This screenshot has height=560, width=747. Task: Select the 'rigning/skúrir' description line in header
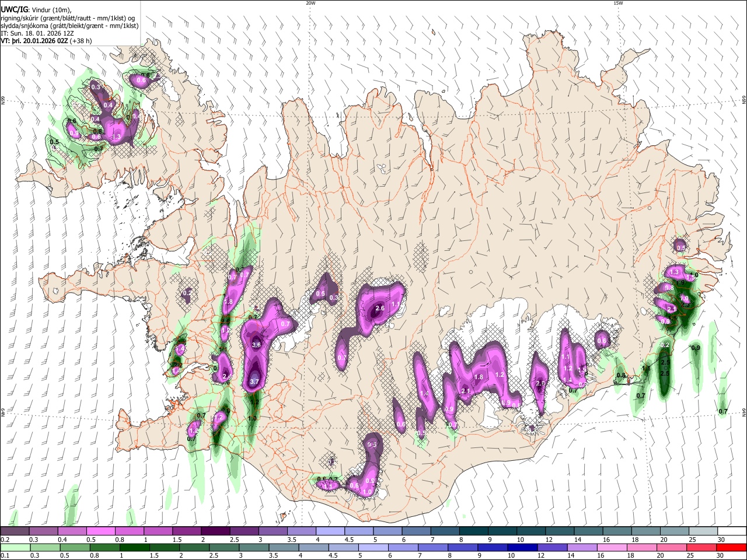point(68,17)
